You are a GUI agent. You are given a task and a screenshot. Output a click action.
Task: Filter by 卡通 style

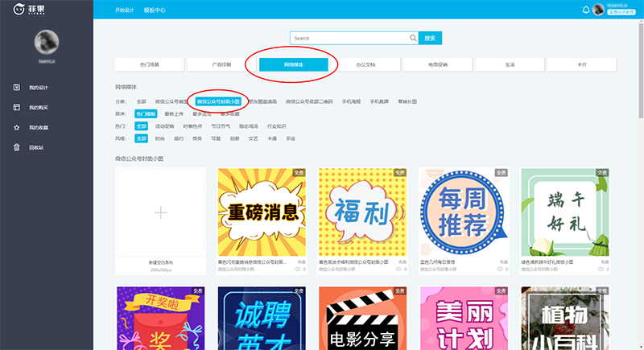tap(272, 138)
